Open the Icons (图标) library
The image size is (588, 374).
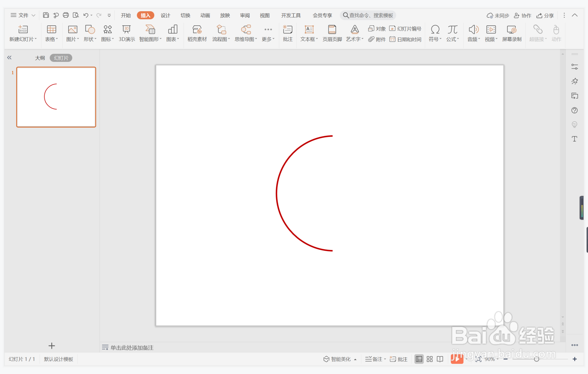(107, 33)
